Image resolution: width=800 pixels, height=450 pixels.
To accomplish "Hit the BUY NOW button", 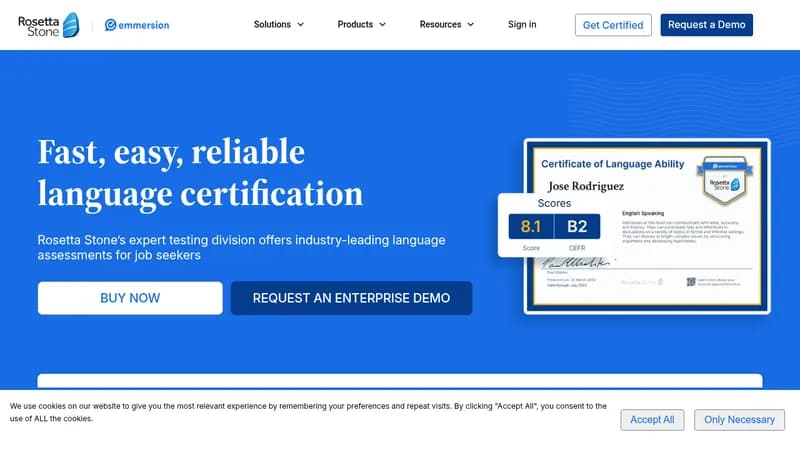I will coord(130,298).
